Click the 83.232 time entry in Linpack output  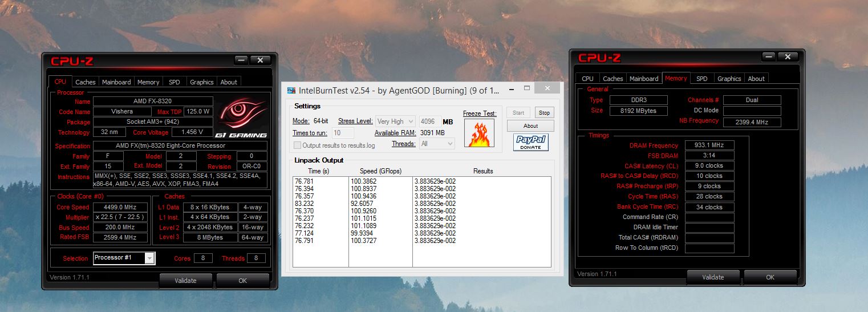click(x=303, y=203)
